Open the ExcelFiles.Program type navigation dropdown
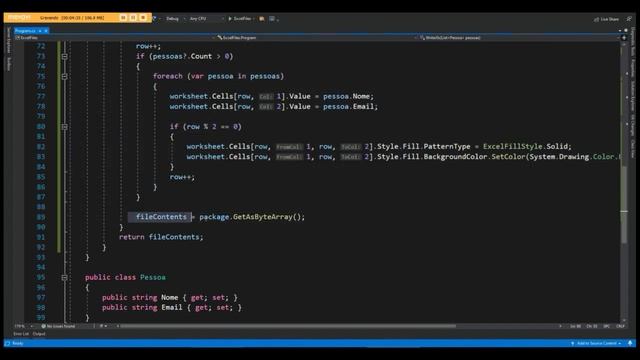Viewport: 640px width, 360px height. click(x=316, y=38)
